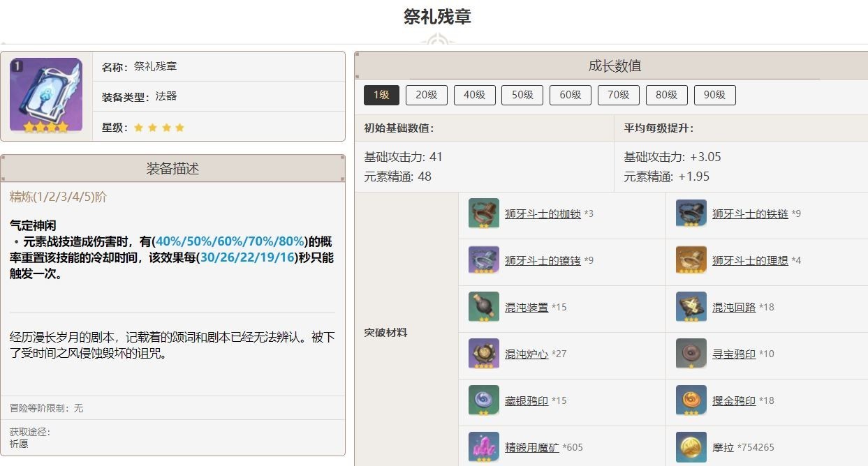Click the 攫金鸦印 material icon
Screen dimensions: 868x466
pos(691,400)
